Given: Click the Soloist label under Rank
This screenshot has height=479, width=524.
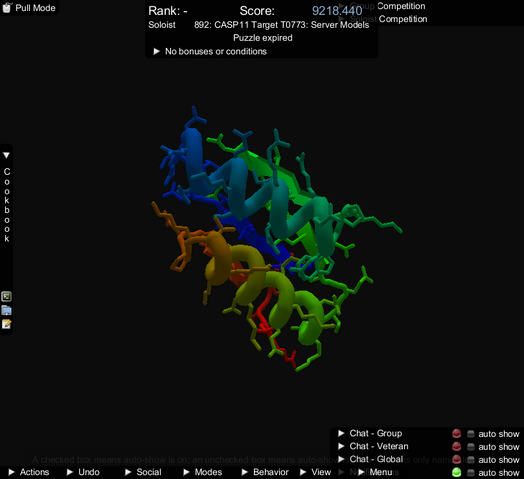Looking at the screenshot, I should click(162, 25).
